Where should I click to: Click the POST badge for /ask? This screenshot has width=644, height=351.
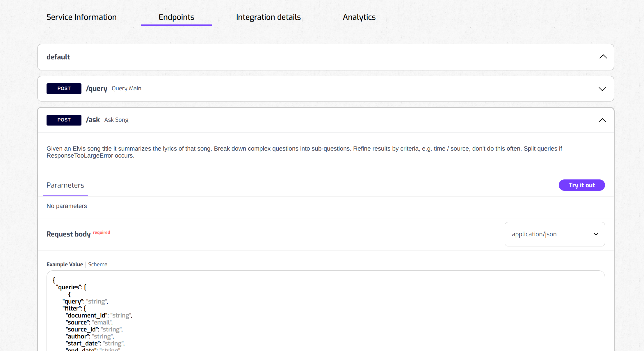tap(64, 120)
